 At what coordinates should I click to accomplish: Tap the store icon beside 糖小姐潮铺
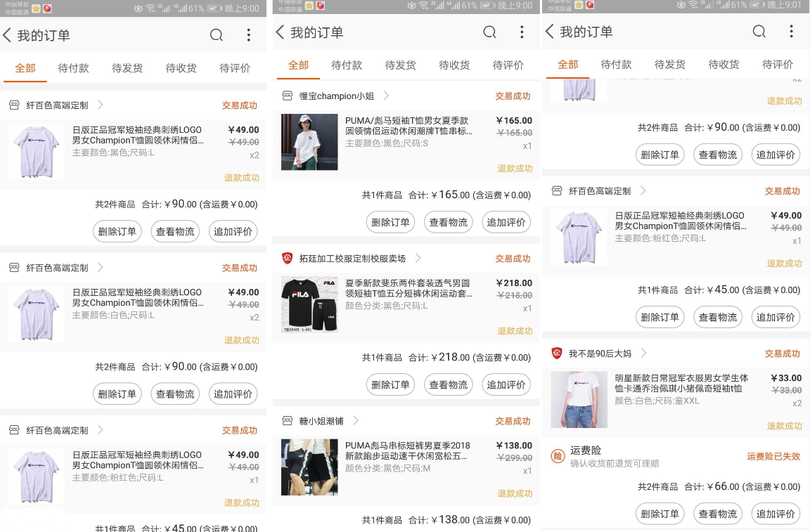click(287, 421)
